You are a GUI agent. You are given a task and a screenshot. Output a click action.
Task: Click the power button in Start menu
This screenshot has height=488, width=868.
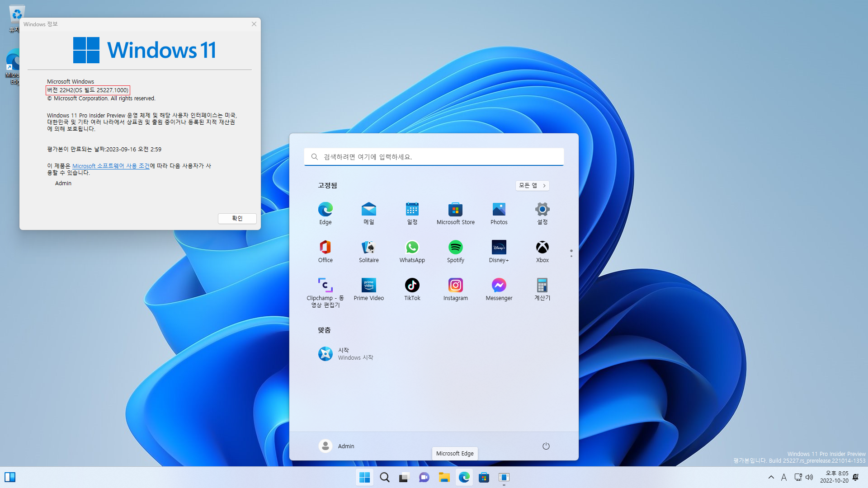click(x=546, y=446)
